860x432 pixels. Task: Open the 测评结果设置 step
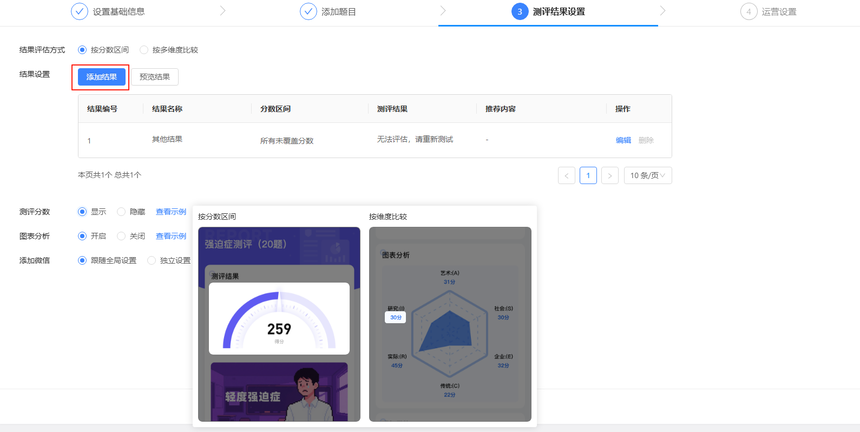[x=559, y=12]
